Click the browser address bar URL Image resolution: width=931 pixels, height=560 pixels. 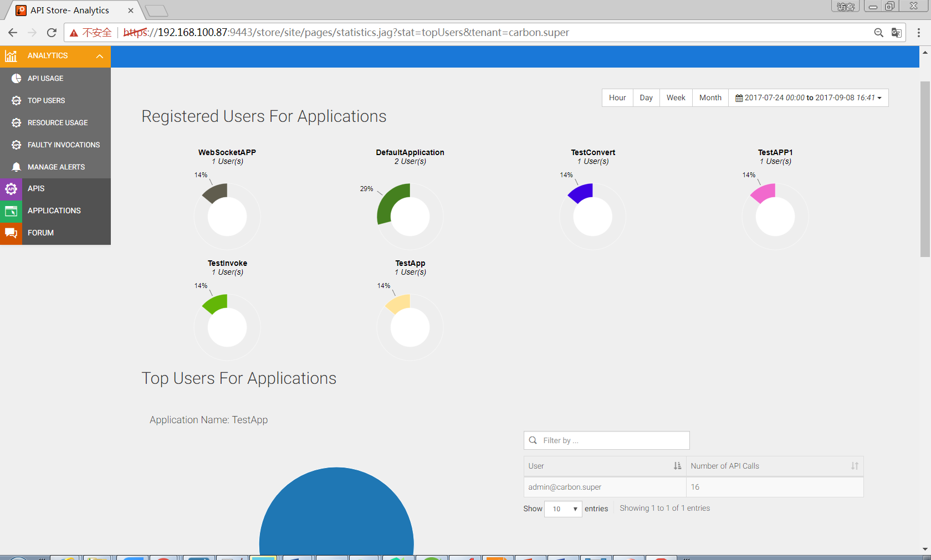[x=346, y=33]
